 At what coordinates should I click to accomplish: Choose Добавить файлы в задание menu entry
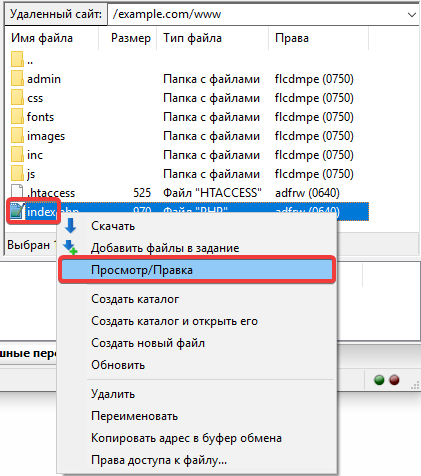pos(197,248)
